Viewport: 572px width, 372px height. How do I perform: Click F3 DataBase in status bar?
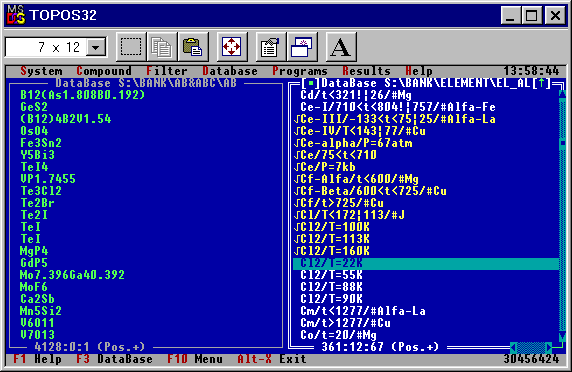click(115, 359)
